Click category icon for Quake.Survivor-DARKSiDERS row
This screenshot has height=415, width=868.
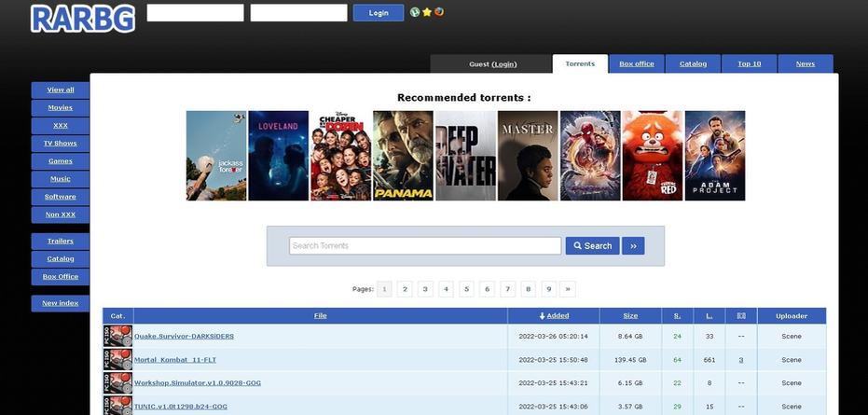pos(117,337)
